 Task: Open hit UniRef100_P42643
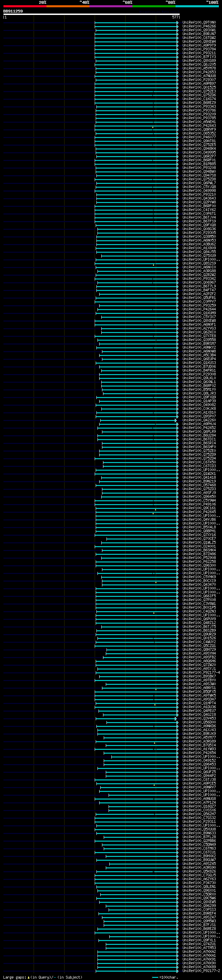[x=199, y=125]
